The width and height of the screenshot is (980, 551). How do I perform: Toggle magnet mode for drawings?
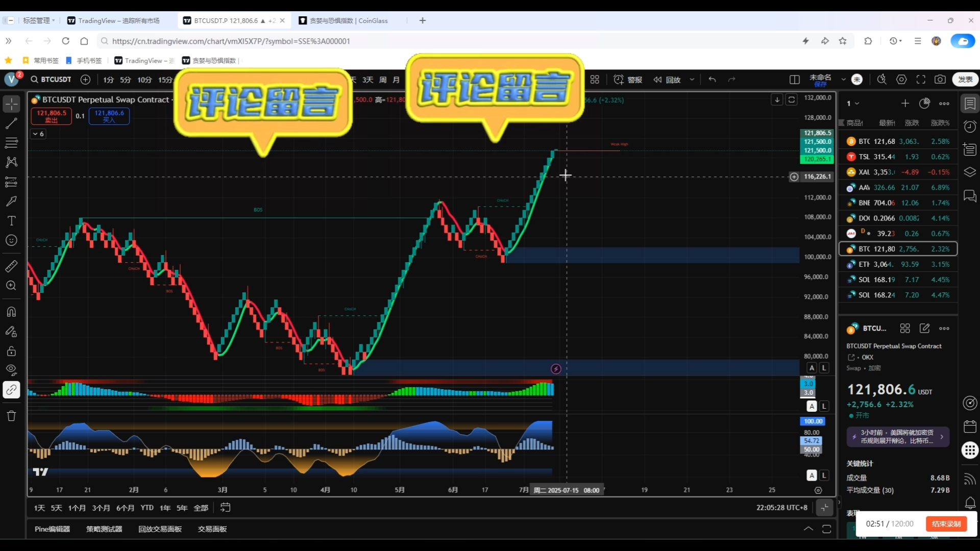click(11, 312)
